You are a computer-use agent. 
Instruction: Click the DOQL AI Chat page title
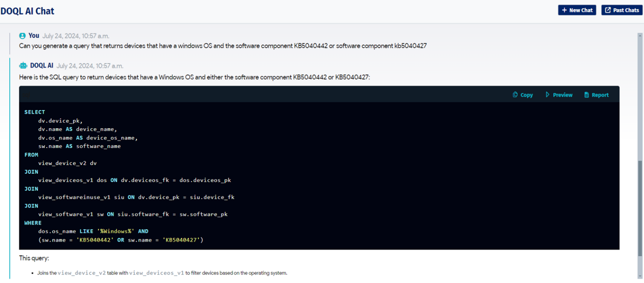[27, 11]
